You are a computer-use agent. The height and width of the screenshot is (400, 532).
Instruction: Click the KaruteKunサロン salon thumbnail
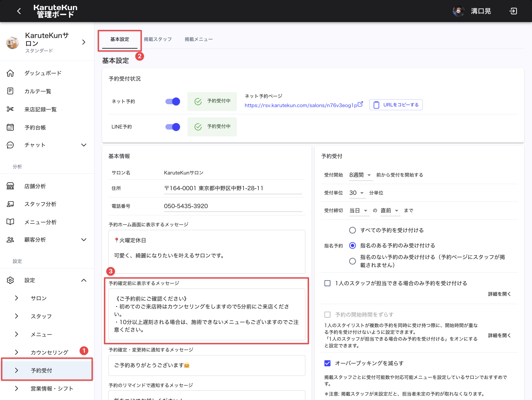tap(12, 43)
